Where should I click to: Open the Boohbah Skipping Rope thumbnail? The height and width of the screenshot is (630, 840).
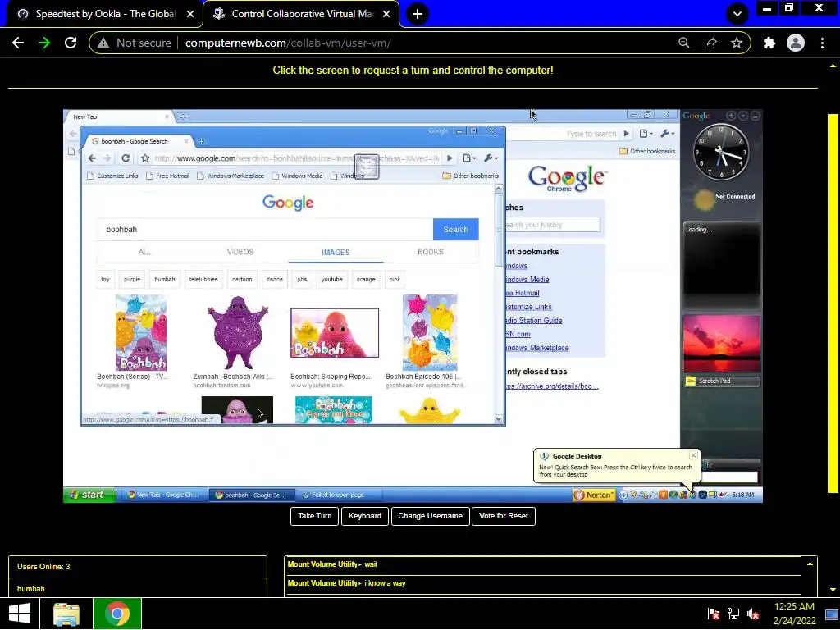[x=335, y=333]
